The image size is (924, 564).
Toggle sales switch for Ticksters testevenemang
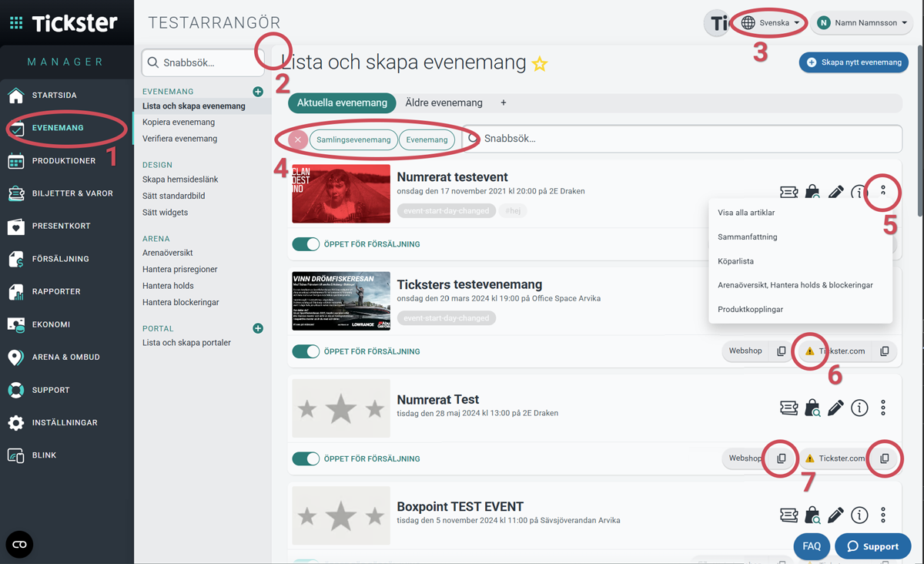point(306,351)
